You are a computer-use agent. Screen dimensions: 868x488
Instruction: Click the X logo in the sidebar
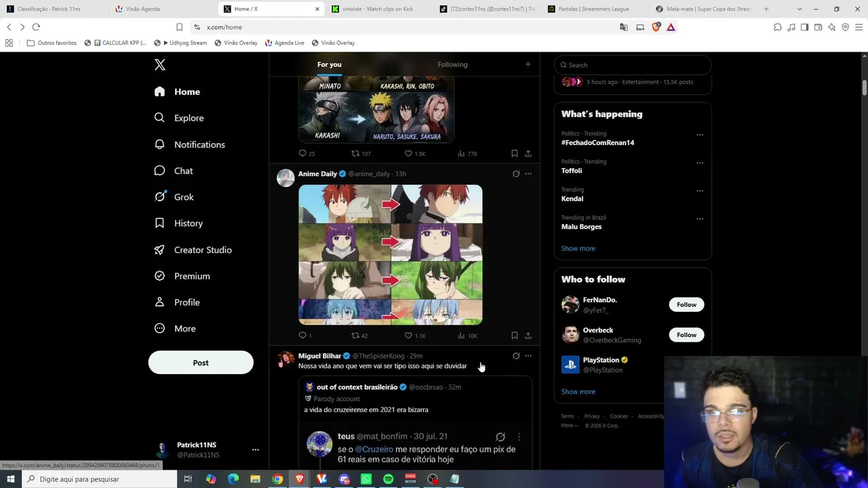(160, 65)
